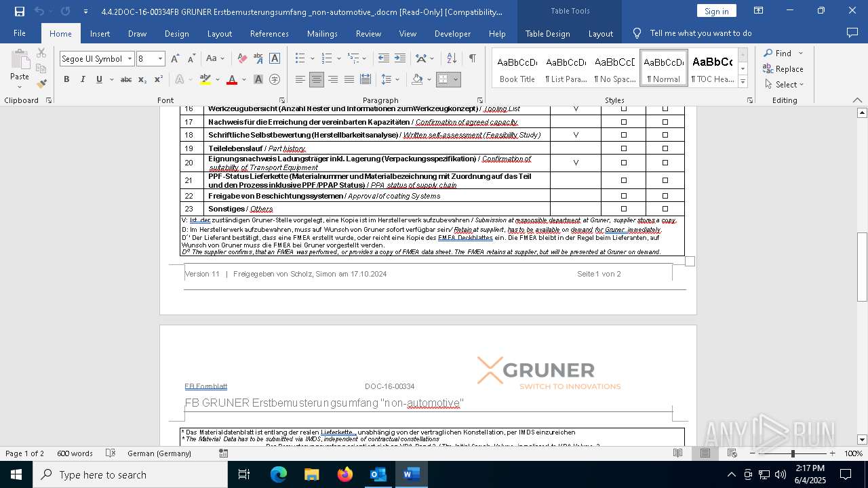
Task: Select Print Layout view icon
Action: tap(705, 453)
